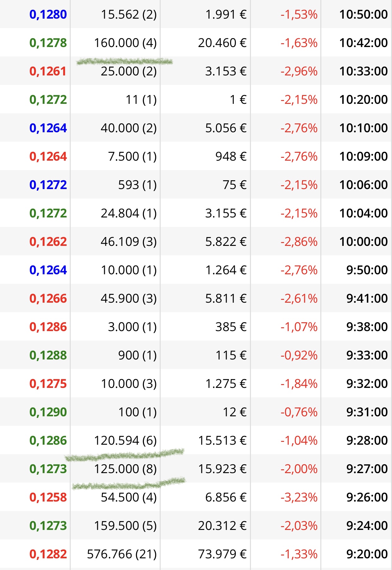Select the blue price 0,1280
The width and height of the screenshot is (392, 570).
click(48, 15)
